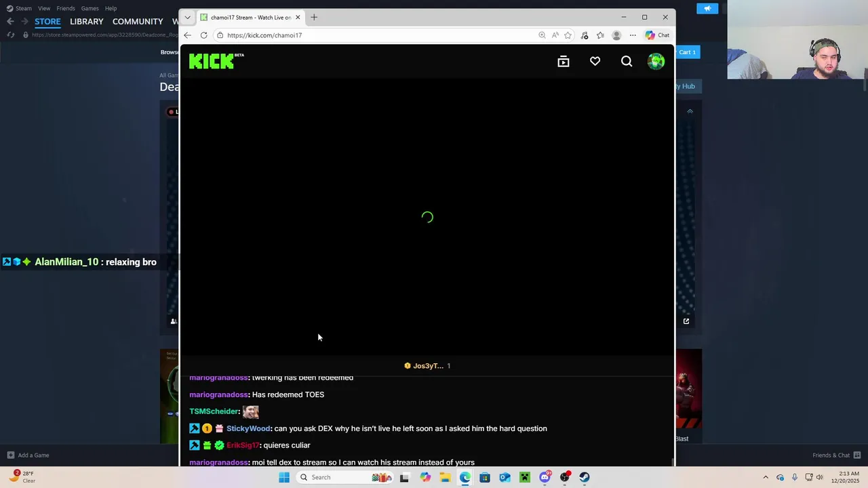Click StickyWood username in chat

[x=248, y=428]
